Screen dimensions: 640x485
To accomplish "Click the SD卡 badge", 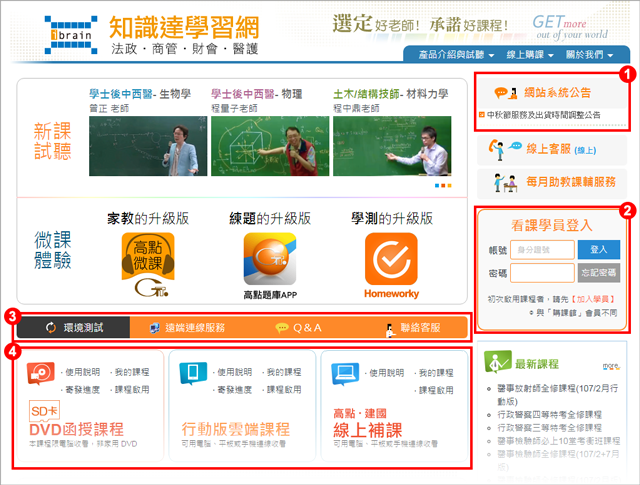I will (x=44, y=411).
